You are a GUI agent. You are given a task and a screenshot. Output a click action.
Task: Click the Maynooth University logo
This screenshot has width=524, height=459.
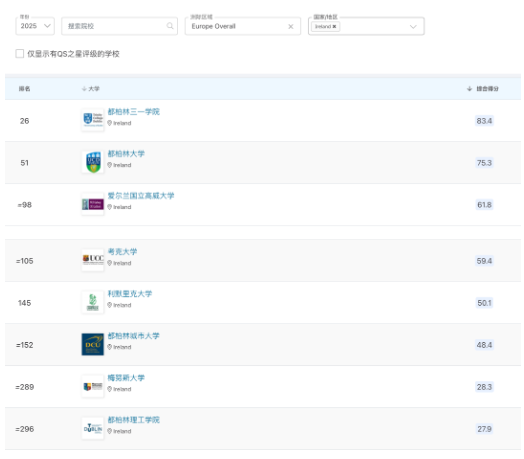coord(93,386)
